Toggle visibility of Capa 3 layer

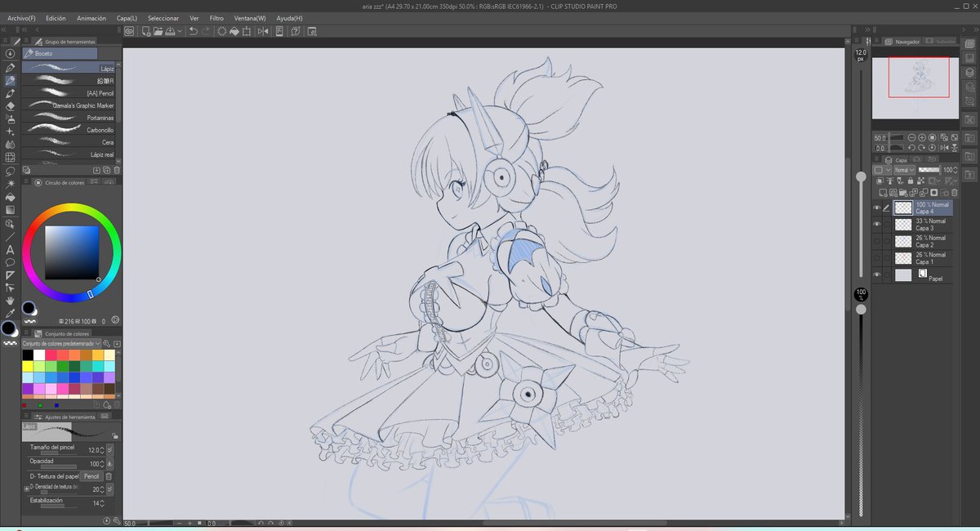876,223
